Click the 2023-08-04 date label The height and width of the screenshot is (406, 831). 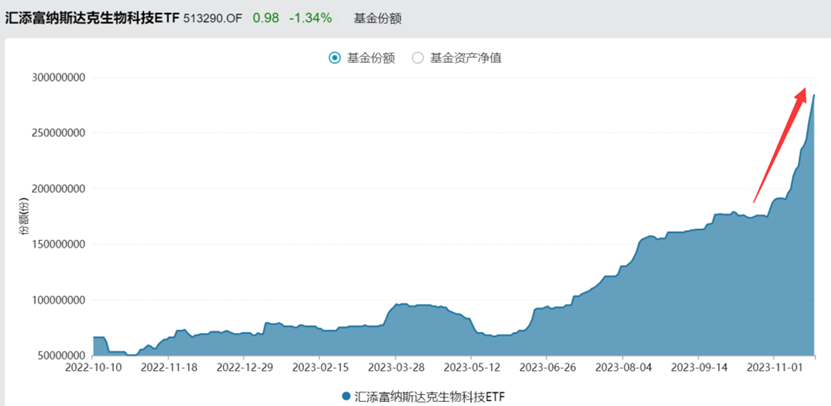pyautogui.click(x=623, y=367)
